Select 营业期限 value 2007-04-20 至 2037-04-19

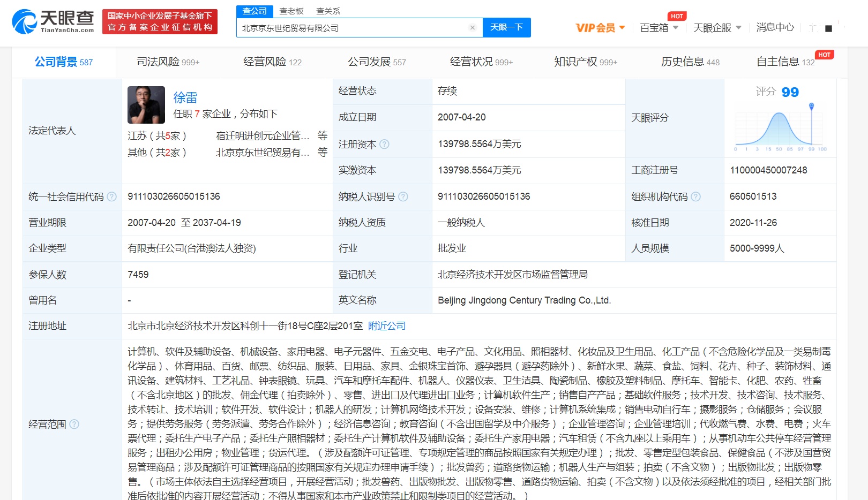(x=184, y=223)
